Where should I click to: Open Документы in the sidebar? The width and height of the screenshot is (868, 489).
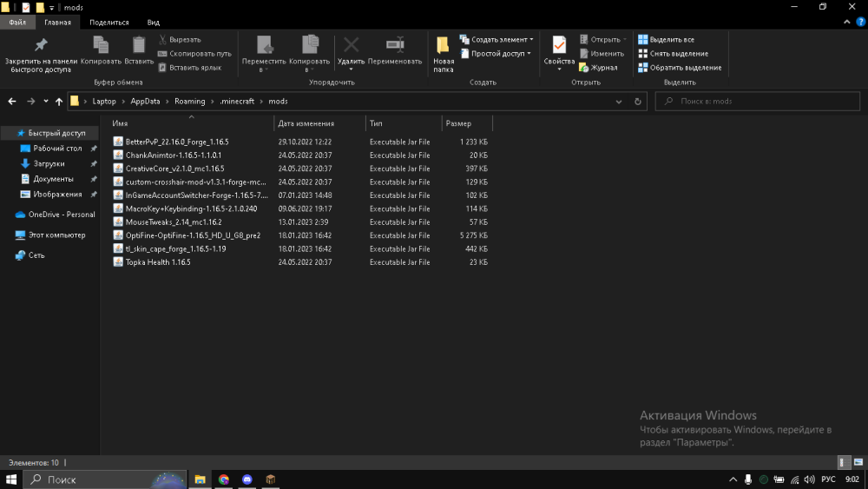tap(53, 179)
